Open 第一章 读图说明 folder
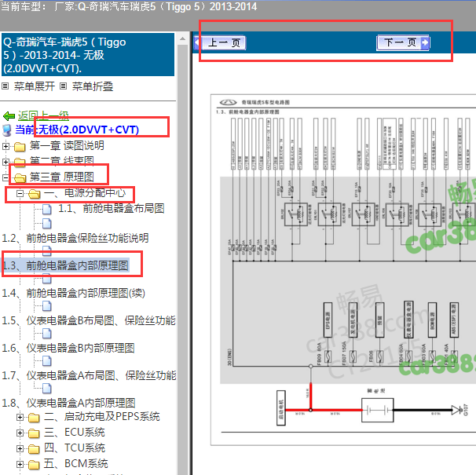 (67, 146)
